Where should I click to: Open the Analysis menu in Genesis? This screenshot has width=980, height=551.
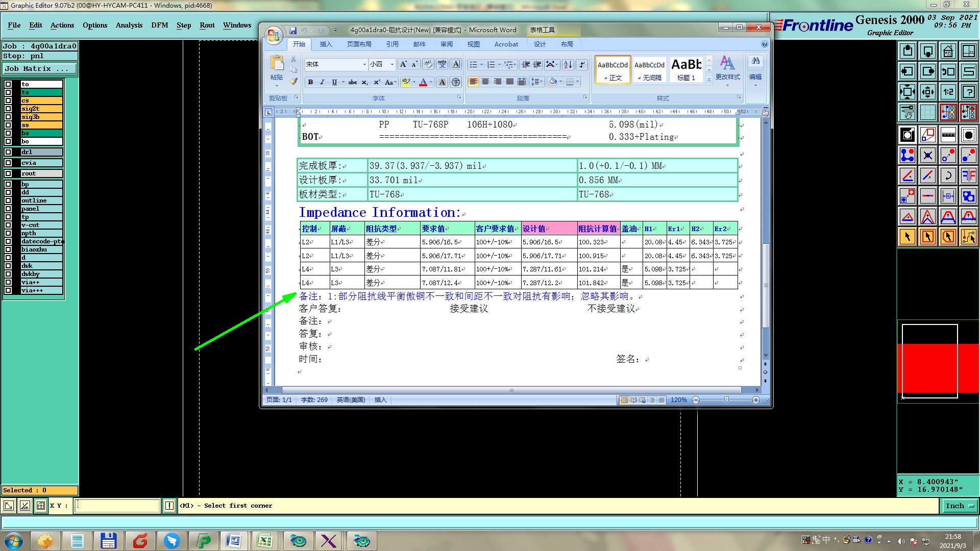point(129,25)
